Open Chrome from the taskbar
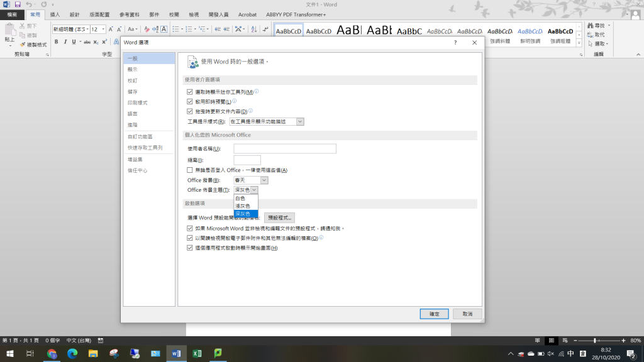 [52, 353]
